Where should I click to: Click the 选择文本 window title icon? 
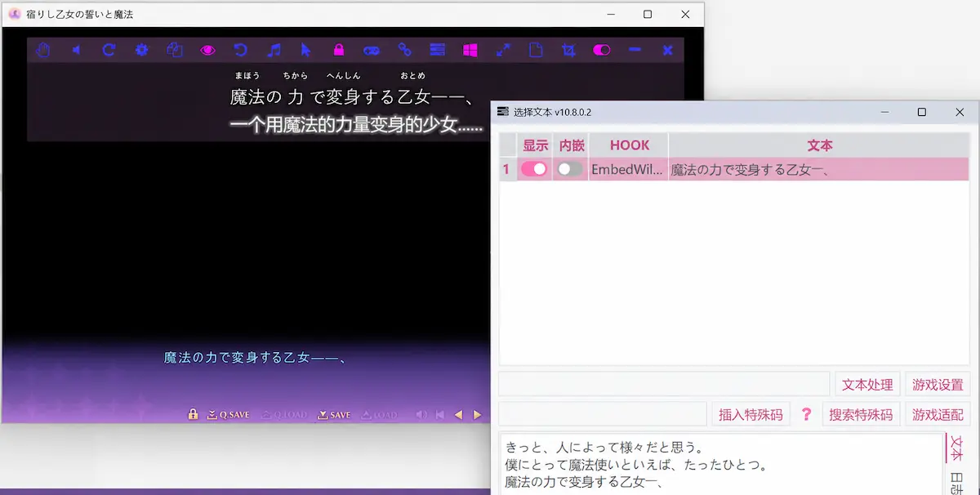point(503,112)
